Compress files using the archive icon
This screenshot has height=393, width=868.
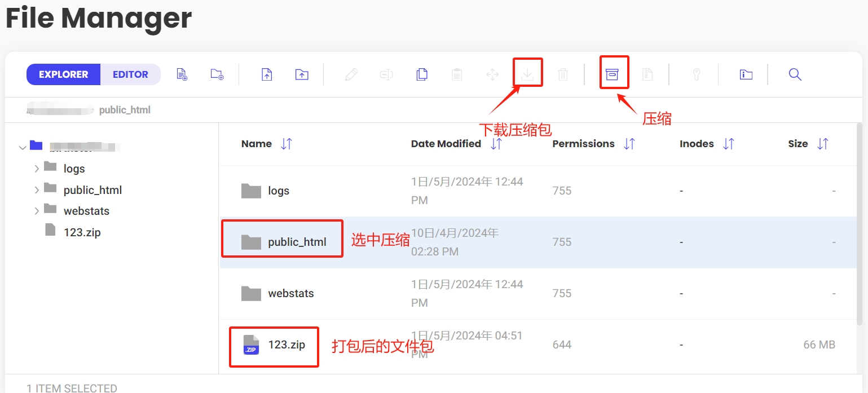[x=614, y=72]
